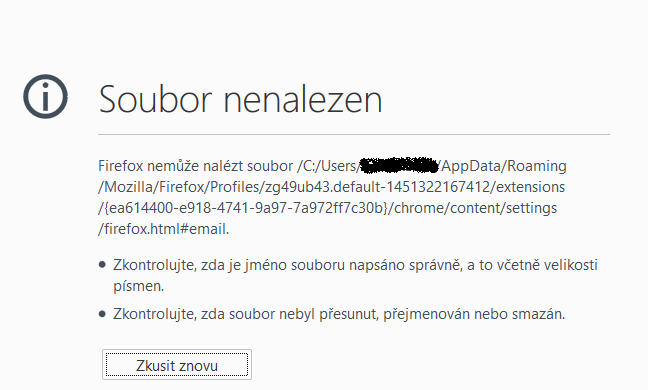
Task: Click the /C:/Users/ path segment
Action: coord(328,166)
